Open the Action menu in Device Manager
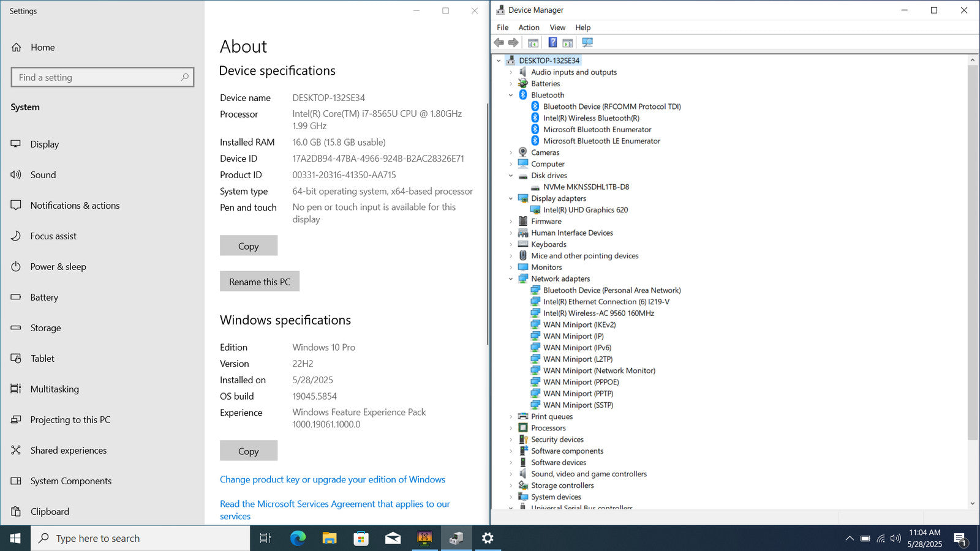980x551 pixels. (x=529, y=28)
